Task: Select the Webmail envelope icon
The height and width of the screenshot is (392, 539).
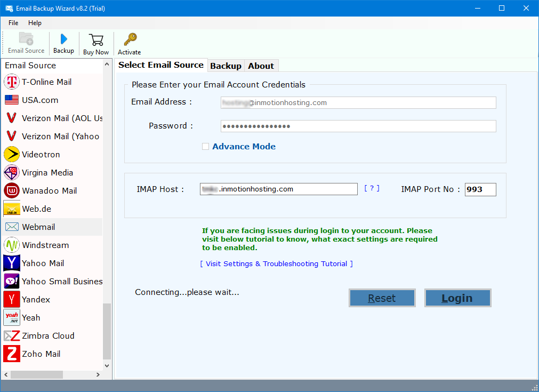Action: [x=12, y=227]
